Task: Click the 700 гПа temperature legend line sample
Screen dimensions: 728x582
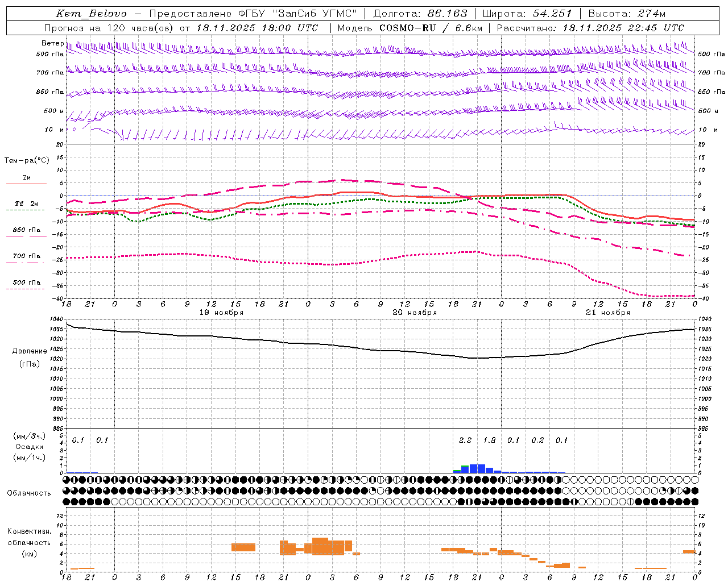Action: pyautogui.click(x=26, y=263)
